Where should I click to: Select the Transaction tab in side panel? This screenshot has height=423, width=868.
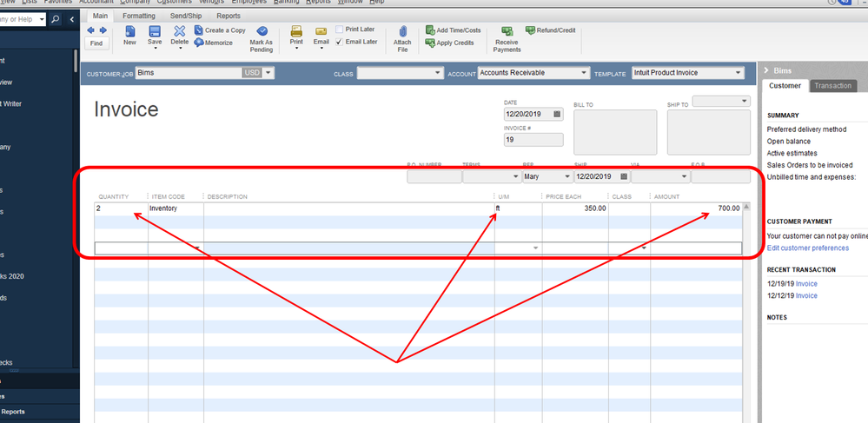coord(832,86)
